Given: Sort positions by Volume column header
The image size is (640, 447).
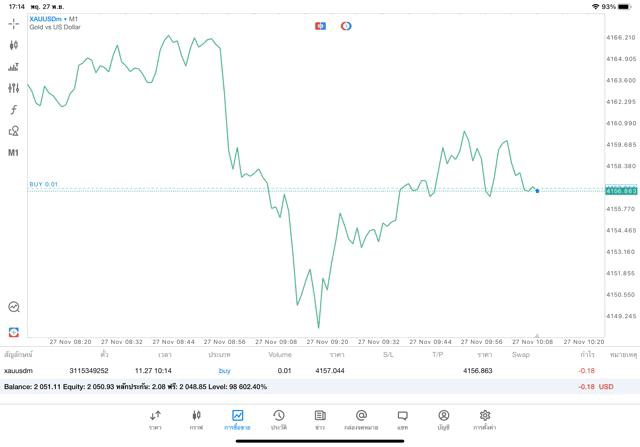Looking at the screenshot, I should click(280, 355).
